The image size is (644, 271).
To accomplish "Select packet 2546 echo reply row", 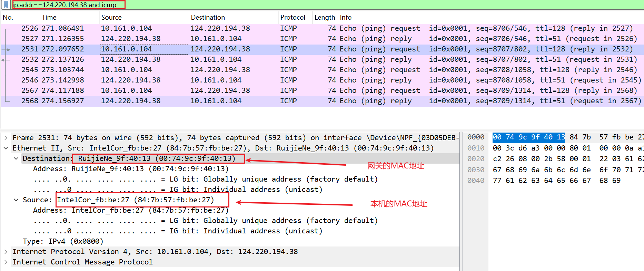I will (x=322, y=80).
